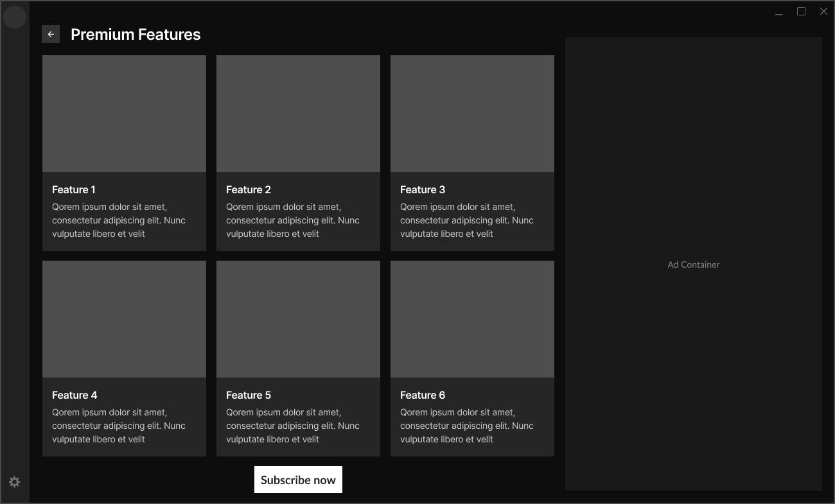Open settings via the gear icon
Image resolution: width=835 pixels, height=504 pixels.
pos(14,482)
